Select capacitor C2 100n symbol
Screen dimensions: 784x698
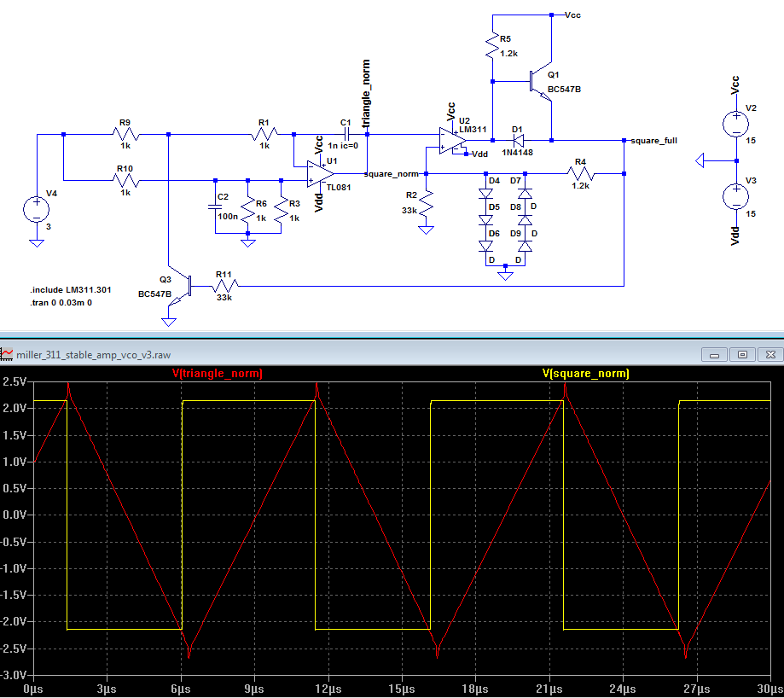215,206
